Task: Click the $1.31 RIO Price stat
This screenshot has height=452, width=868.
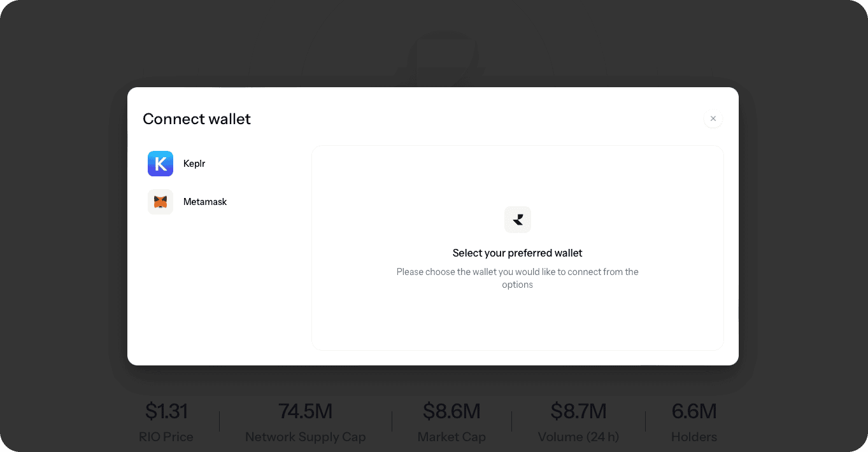Action: [166, 411]
